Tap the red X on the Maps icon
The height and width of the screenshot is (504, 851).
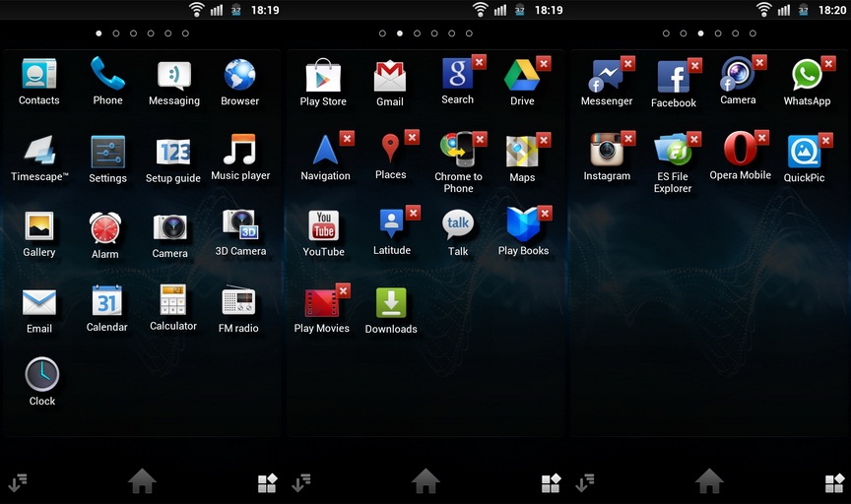[x=544, y=140]
